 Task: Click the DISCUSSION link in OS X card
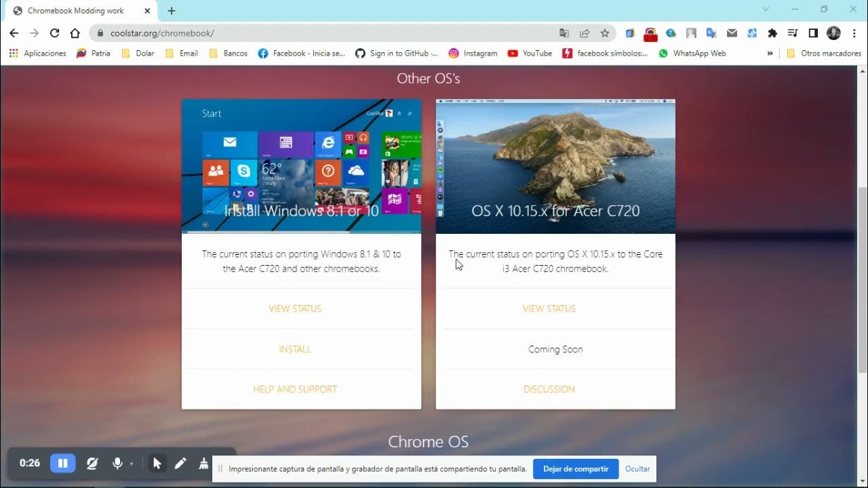click(x=549, y=389)
